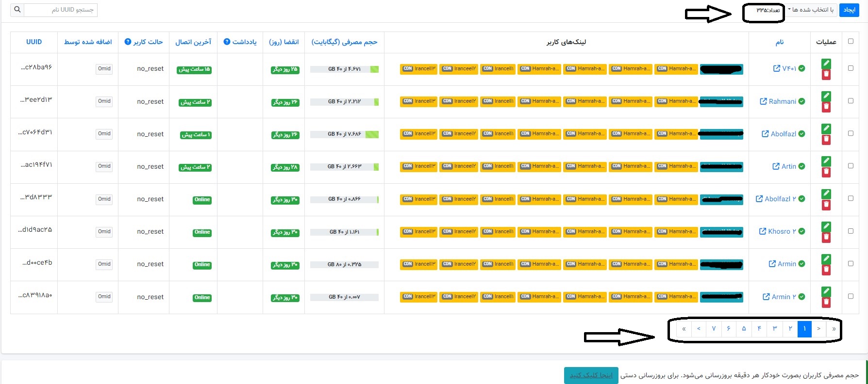Image resolution: width=868 pixels, height=384 pixels.
Task: Click the blue ایجاد create button
Action: [x=849, y=10]
